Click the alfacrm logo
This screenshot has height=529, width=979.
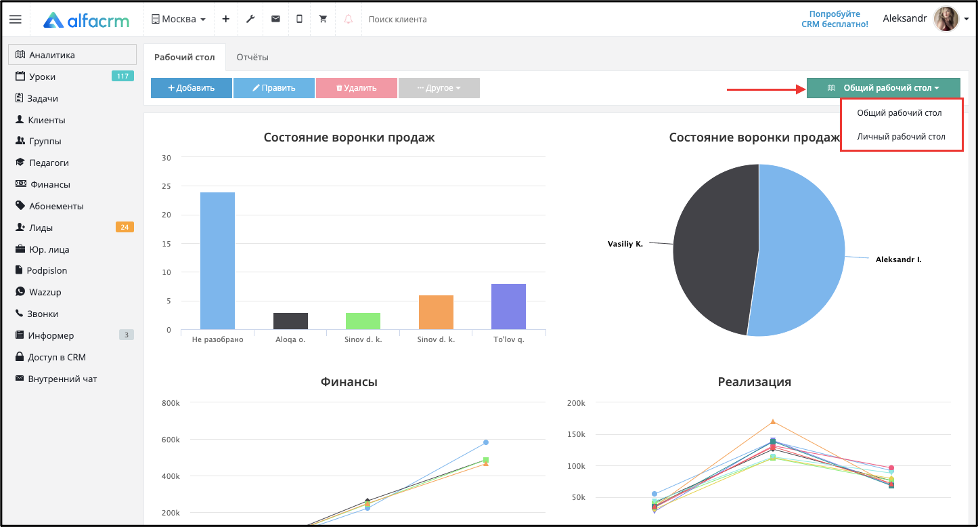(x=86, y=21)
